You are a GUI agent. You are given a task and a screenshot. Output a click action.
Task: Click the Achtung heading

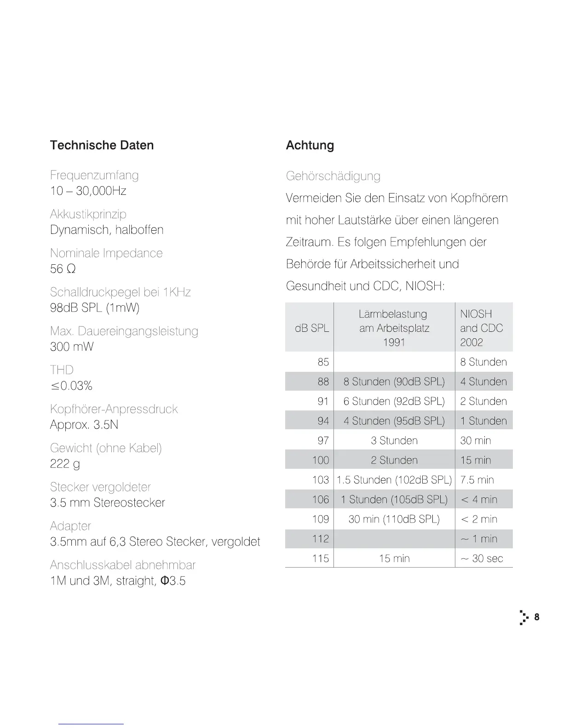pyautogui.click(x=310, y=145)
